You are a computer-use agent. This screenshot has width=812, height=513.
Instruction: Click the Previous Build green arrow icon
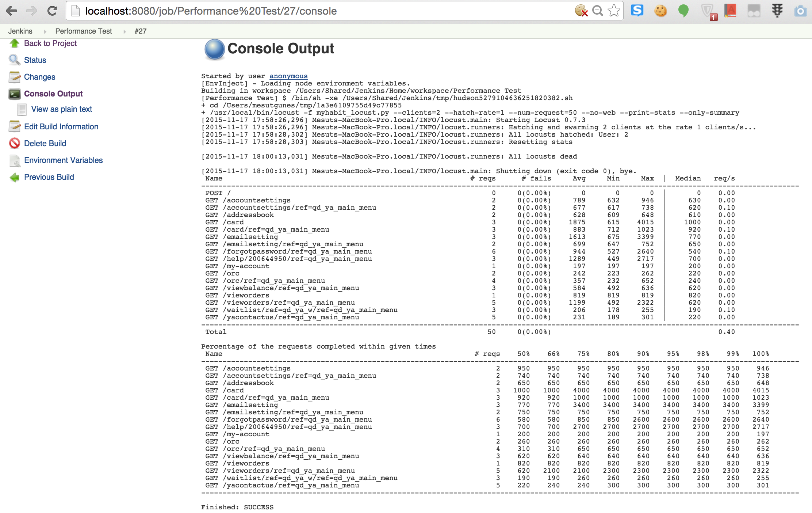tap(15, 177)
